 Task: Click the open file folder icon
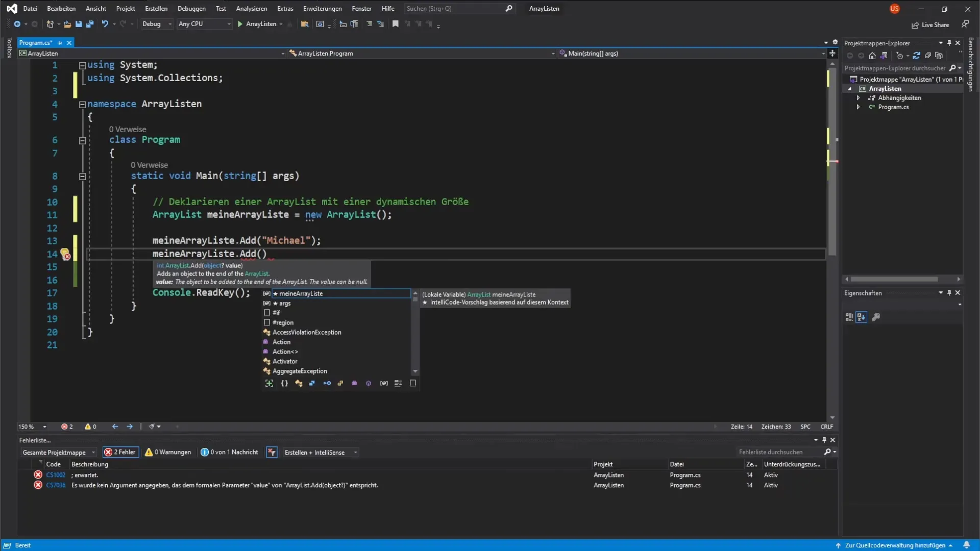pyautogui.click(x=67, y=24)
